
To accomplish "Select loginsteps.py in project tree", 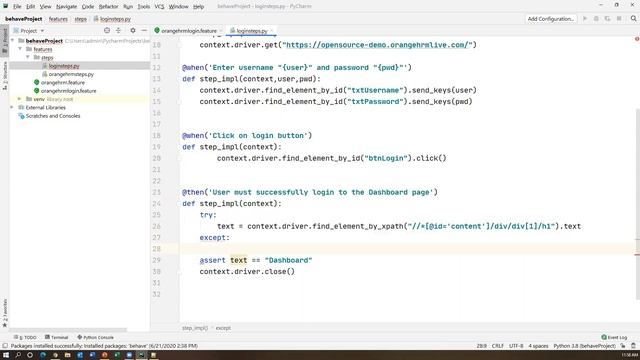I will [64, 66].
